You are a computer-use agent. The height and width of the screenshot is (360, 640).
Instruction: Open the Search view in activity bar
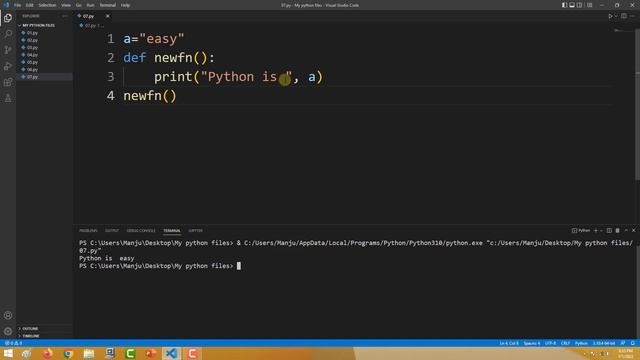pos(8,34)
